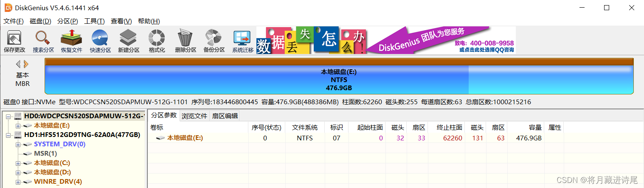
Task: Click the HD0 disk drive icon in tree
Action: [x=18, y=116]
